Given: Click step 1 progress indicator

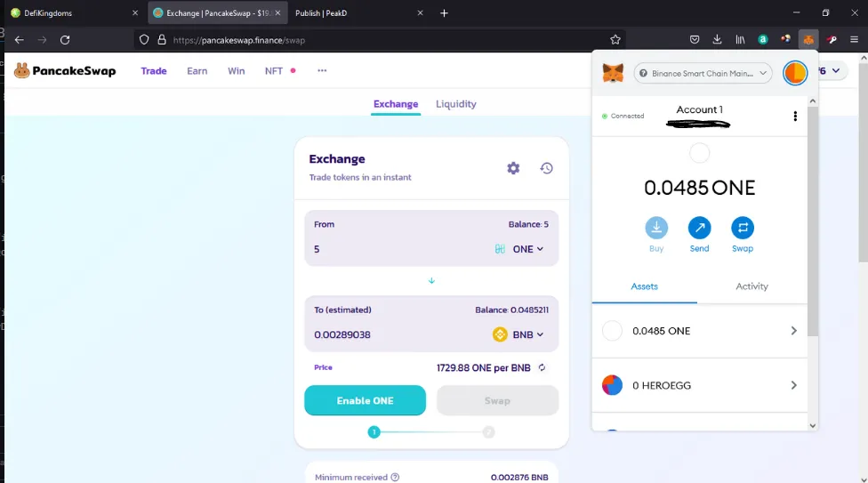Looking at the screenshot, I should click(374, 432).
